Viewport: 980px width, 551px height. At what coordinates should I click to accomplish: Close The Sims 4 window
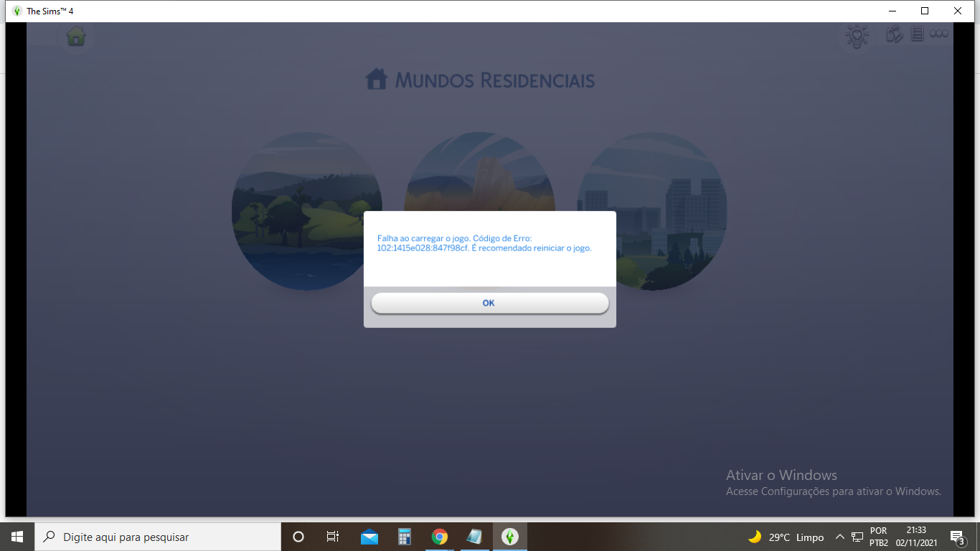click(x=958, y=11)
